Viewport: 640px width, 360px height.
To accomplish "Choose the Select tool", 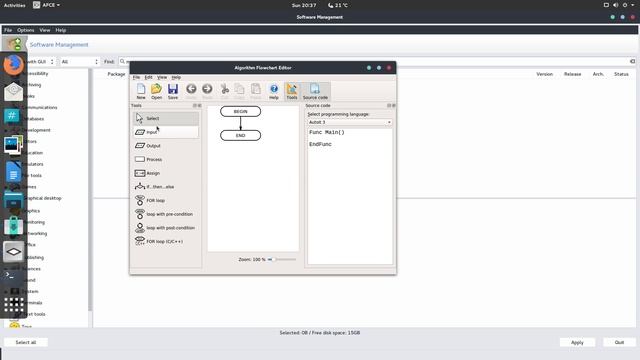I will click(166, 118).
